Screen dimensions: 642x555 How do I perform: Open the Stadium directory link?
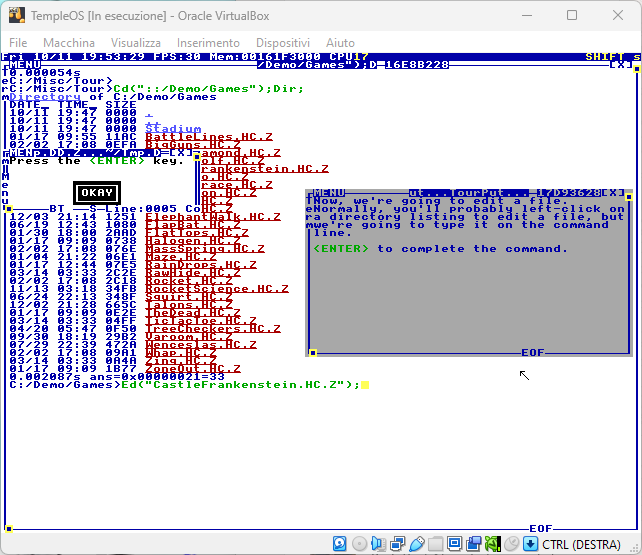click(173, 130)
